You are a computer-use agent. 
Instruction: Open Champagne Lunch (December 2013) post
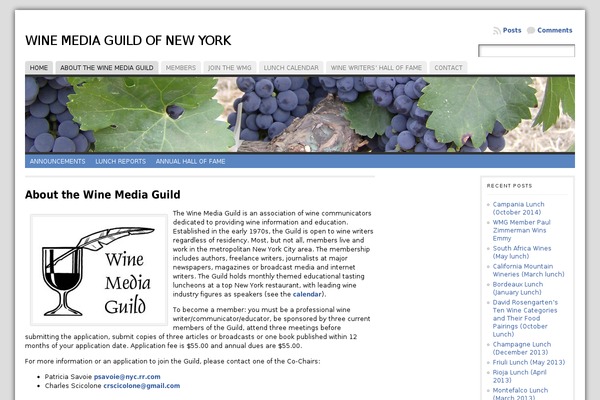[x=522, y=348]
